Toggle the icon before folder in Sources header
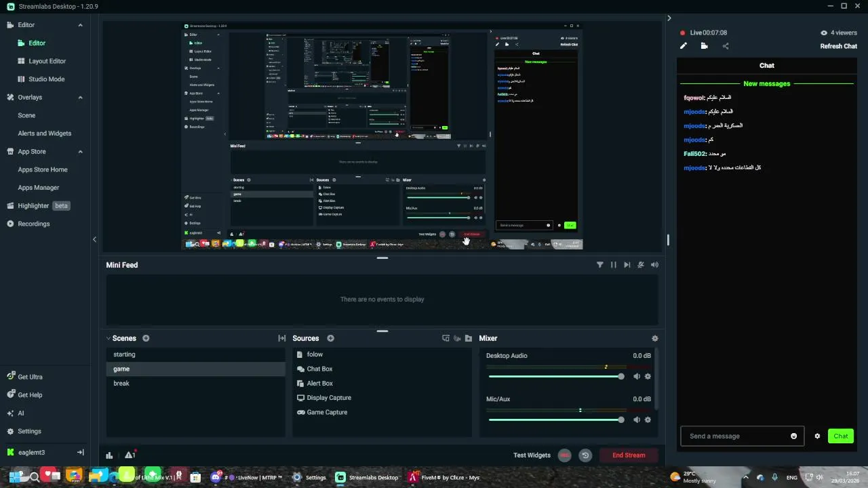Screen dimensions: 868x488 457,338
